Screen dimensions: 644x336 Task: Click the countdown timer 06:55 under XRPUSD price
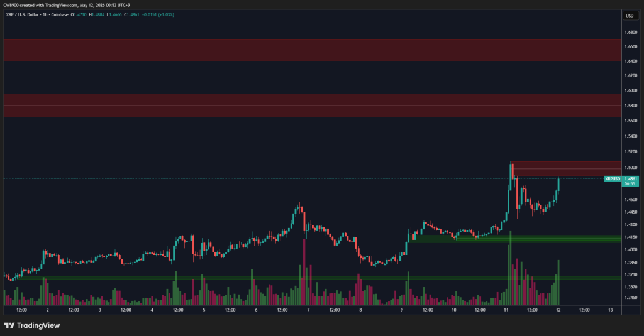[630, 184]
